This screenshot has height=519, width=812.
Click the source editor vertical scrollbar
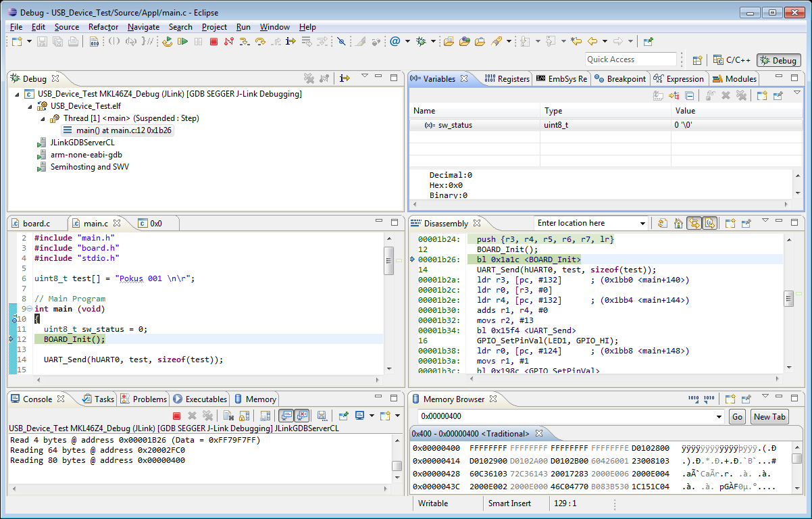[388, 260]
